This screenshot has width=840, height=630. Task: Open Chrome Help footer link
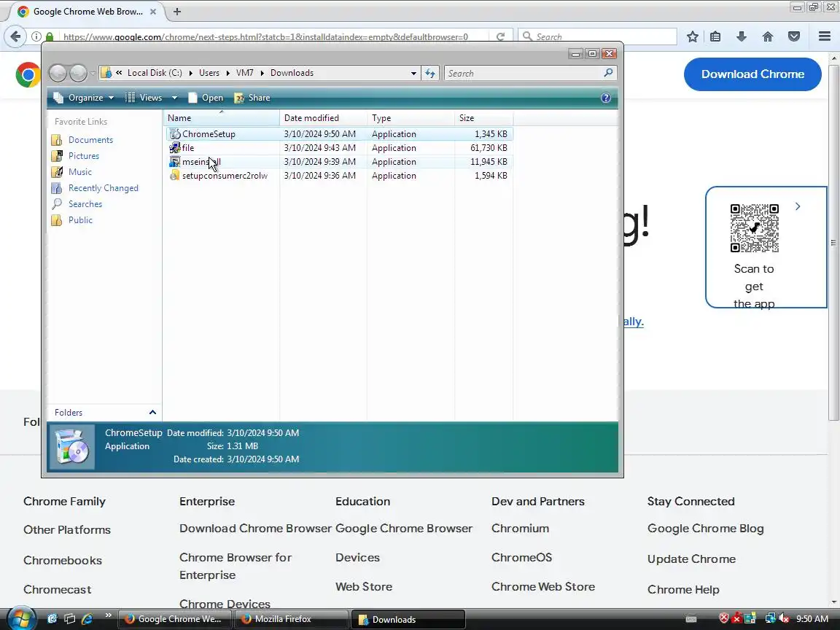click(x=683, y=589)
